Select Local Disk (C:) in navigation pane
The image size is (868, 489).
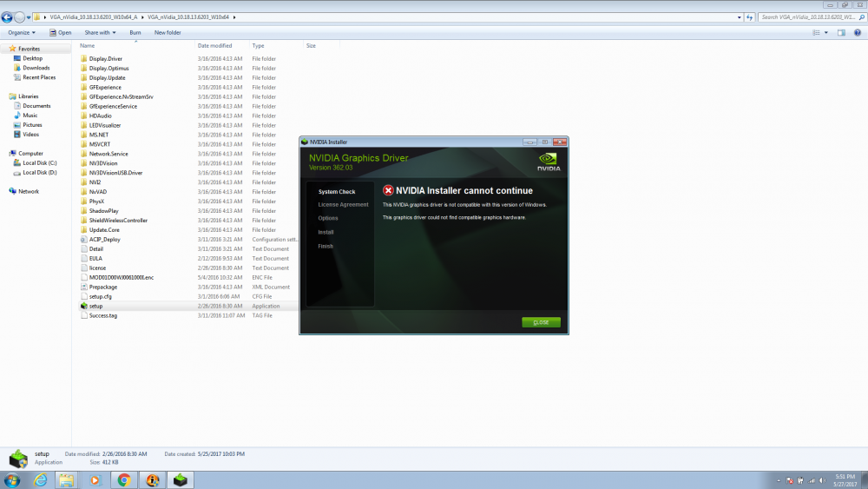click(x=39, y=162)
